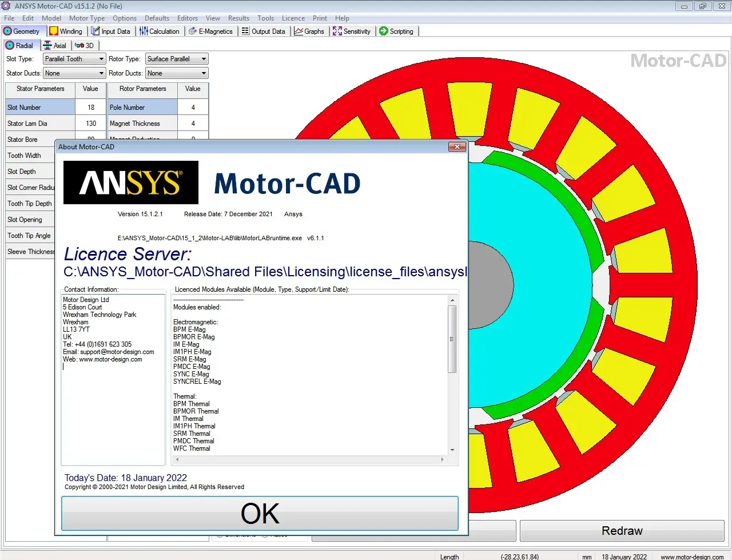Select the Slot Depth parameter
Screen dimensions: 732x560
30,172
